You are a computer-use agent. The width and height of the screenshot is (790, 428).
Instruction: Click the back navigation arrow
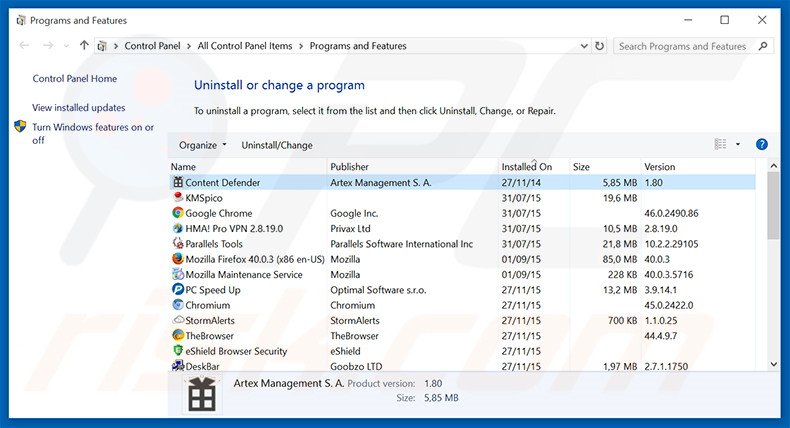pyautogui.click(x=24, y=46)
